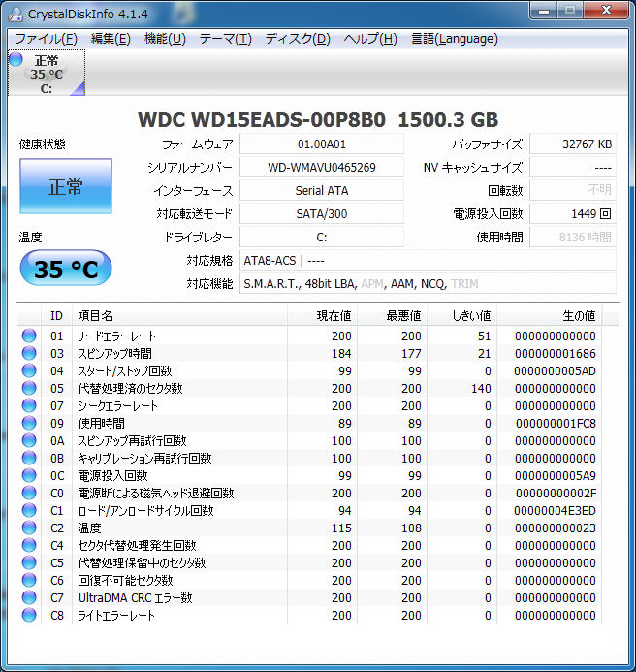Click the blue orb on the drive tab
636x672 pixels.
click(16, 59)
